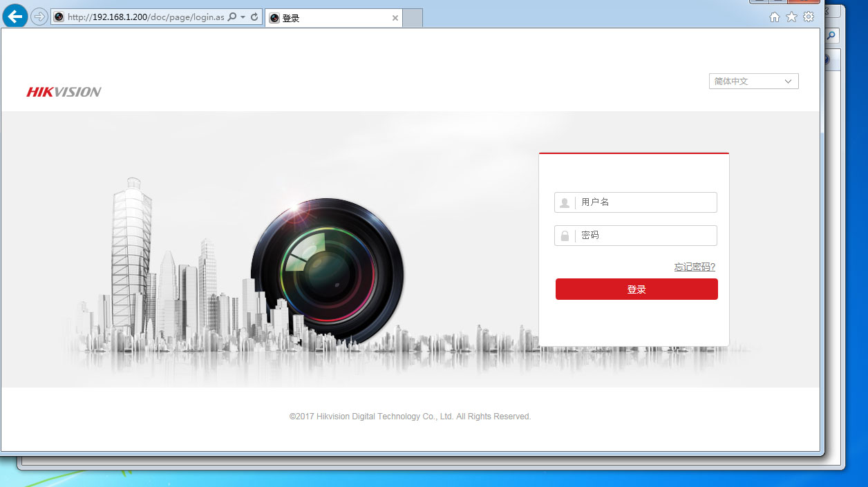Click the HIKVISION logo
868x487 pixels.
coord(63,90)
